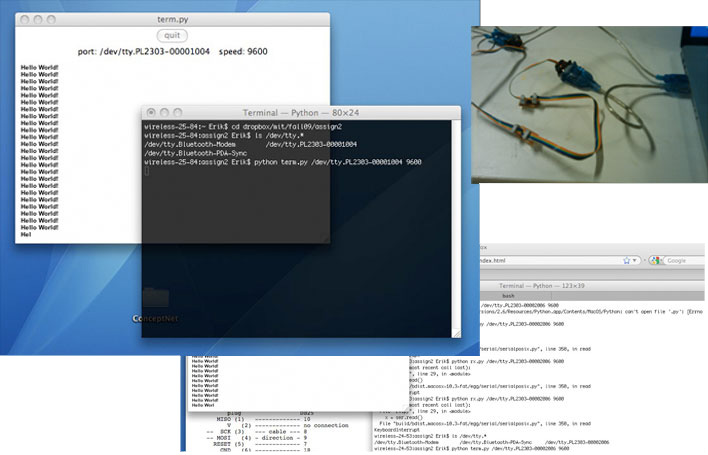The height and width of the screenshot is (455, 708).
Task: Click the cursor line in the 80×24 Terminal
Action: click(x=147, y=170)
